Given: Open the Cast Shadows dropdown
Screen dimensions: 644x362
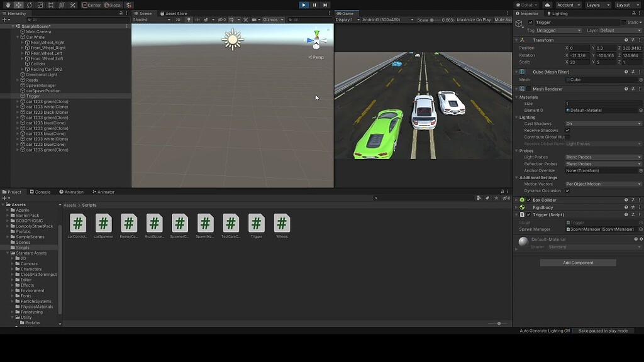Looking at the screenshot, I should (602, 123).
